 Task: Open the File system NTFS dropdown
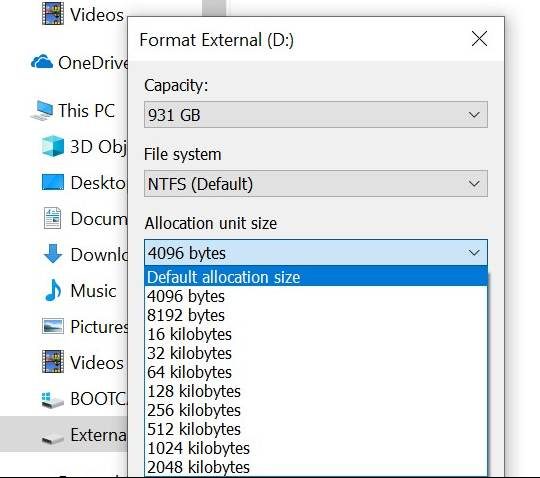(315, 184)
